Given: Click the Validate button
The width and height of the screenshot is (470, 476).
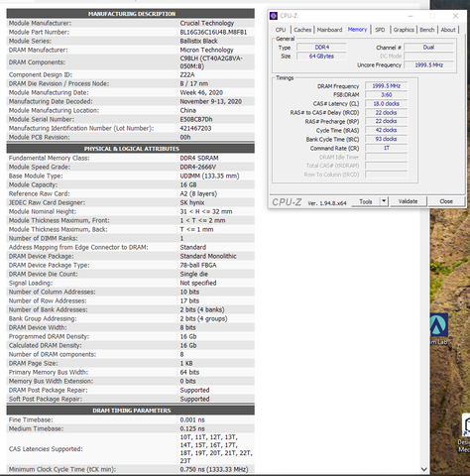Looking at the screenshot, I should click(x=408, y=201).
